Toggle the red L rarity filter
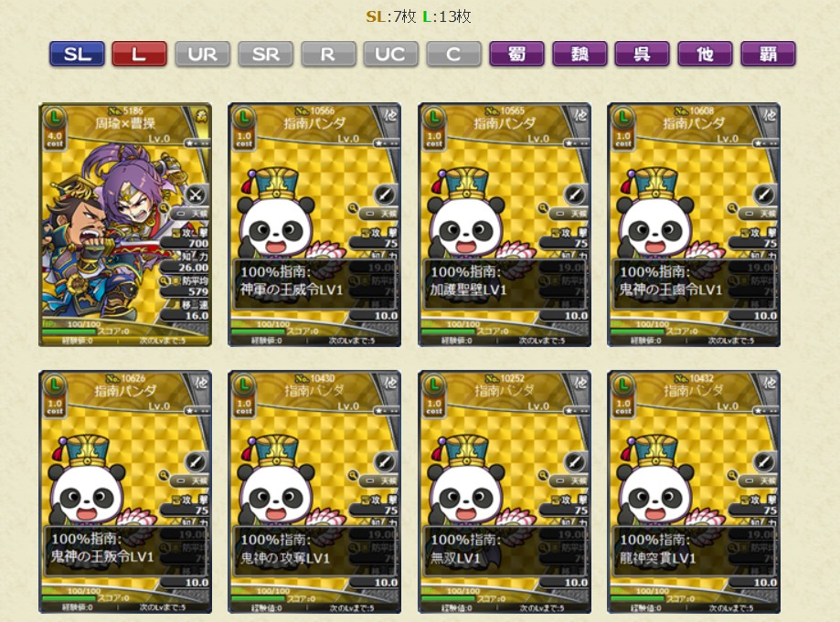This screenshot has width=840, height=622. click(x=139, y=54)
